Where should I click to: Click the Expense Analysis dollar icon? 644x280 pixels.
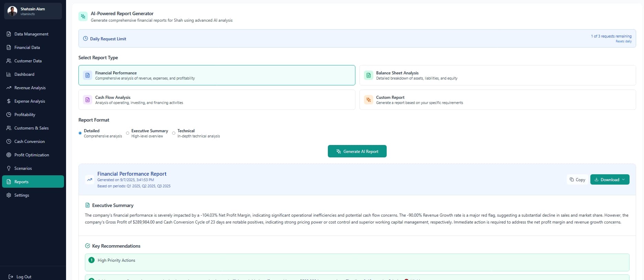click(x=9, y=101)
